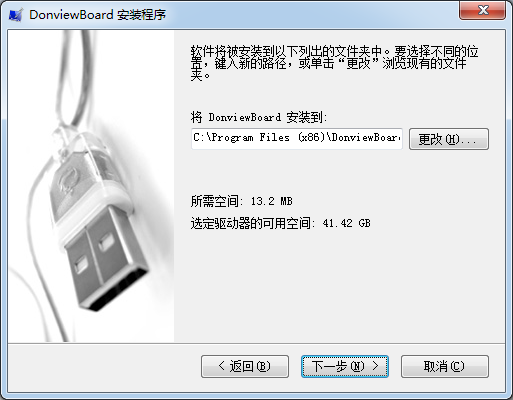Click the 所需空间 label
Screen dimensions: 513x400
217,201
